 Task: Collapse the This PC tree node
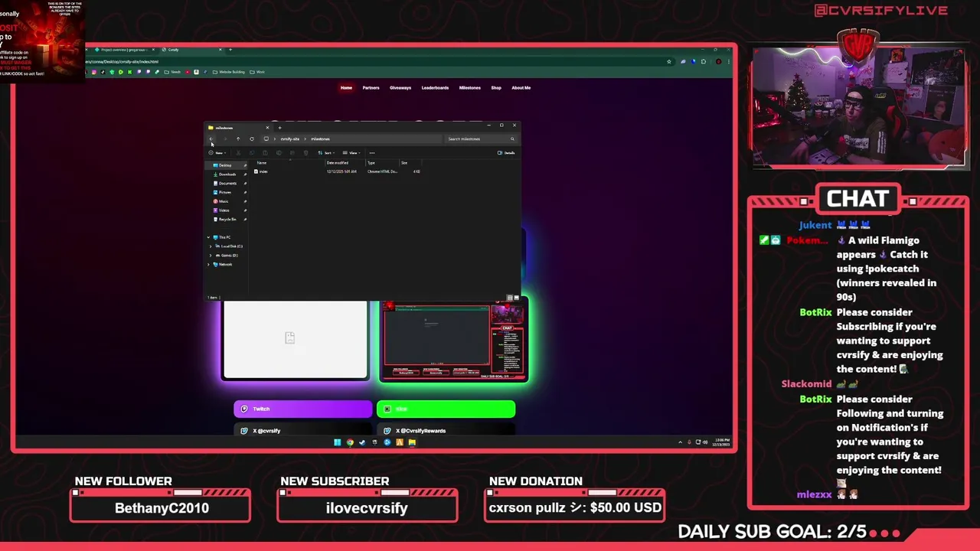[209, 237]
